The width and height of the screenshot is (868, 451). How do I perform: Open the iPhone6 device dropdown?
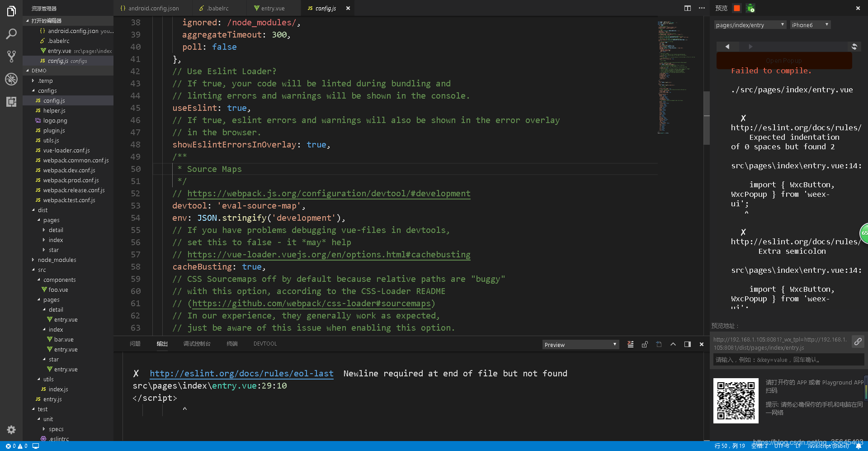point(810,25)
